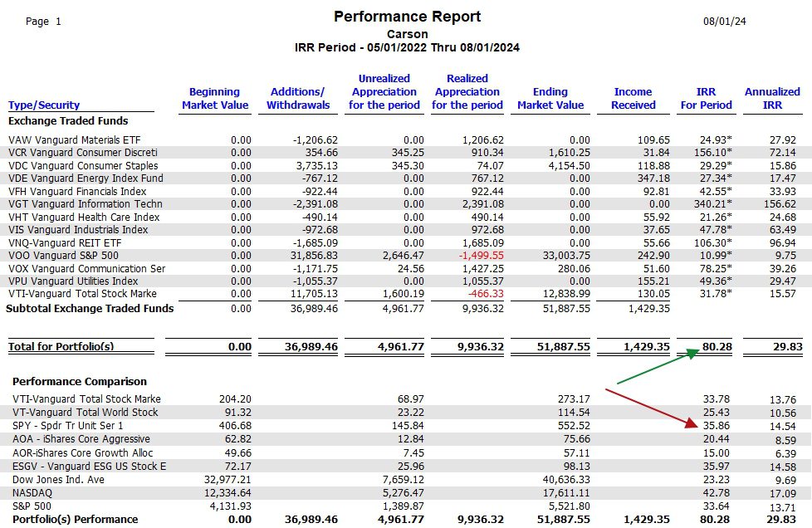Click the Performance Comparison heading
This screenshot has width=812, height=528.
[79, 382]
